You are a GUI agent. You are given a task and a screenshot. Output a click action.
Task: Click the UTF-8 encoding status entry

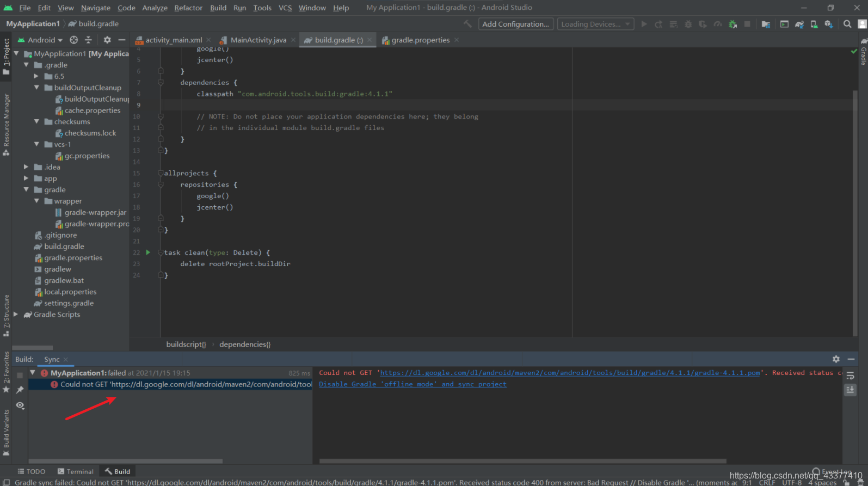[792, 482]
